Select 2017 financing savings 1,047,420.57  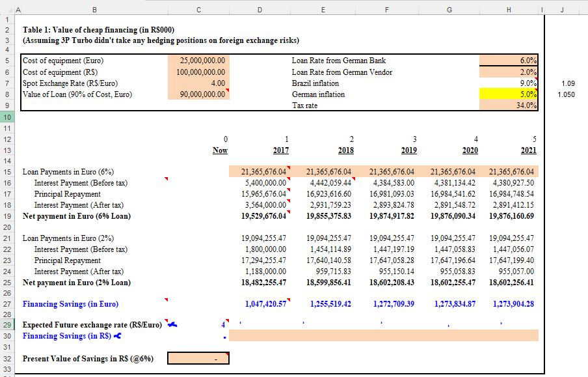[260, 304]
